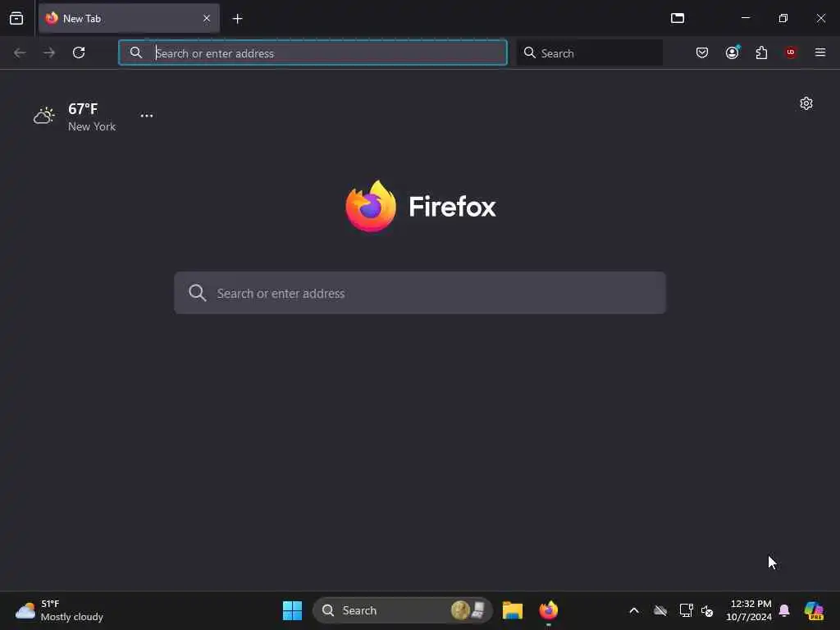The width and height of the screenshot is (840, 630).
Task: Click the muted volume tray icon
Action: pyautogui.click(x=707, y=610)
